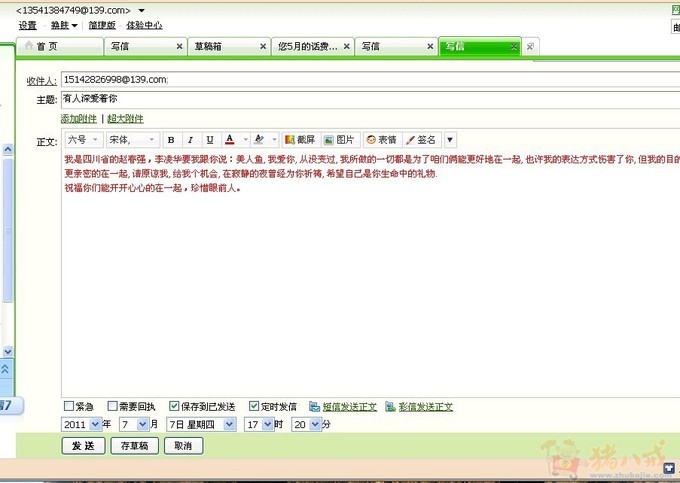Close the first 写信 tab
The width and height of the screenshot is (680, 483).
pyautogui.click(x=180, y=46)
